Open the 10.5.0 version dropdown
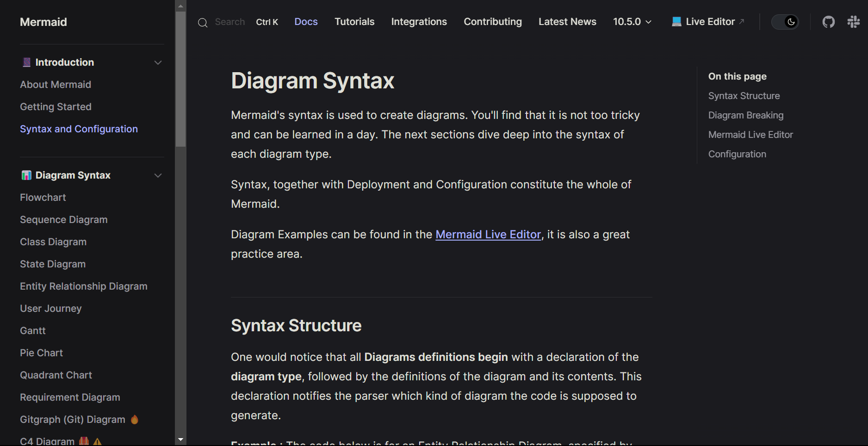This screenshot has width=868, height=446. 632,22
